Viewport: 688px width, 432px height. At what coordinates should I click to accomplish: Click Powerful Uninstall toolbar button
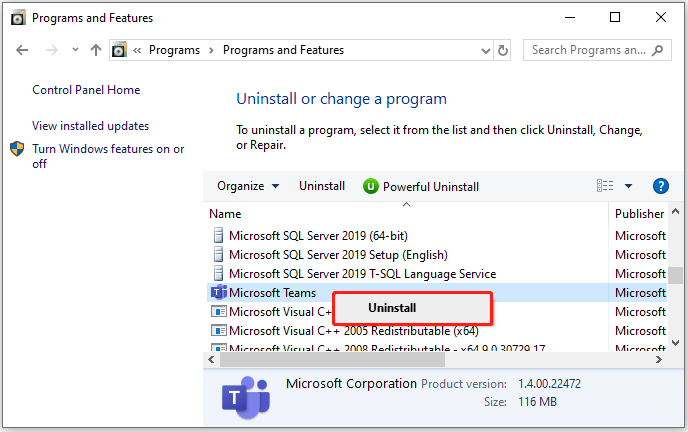point(421,186)
